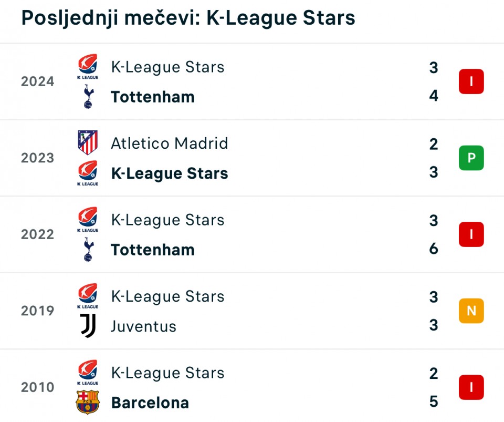This screenshot has height=422, width=504.
Task: Open the Juventus team link
Action: 144,326
